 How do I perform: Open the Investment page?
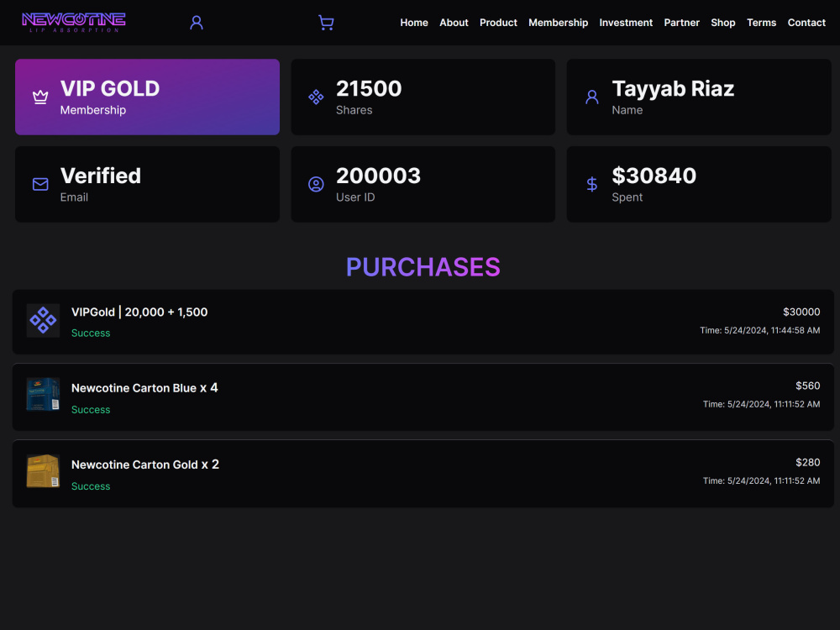coord(626,23)
